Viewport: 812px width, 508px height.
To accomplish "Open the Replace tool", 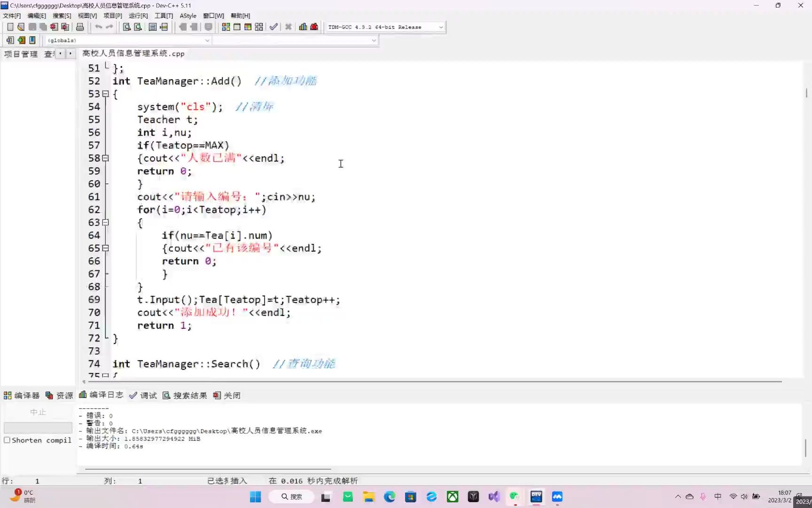I will pyautogui.click(x=138, y=27).
